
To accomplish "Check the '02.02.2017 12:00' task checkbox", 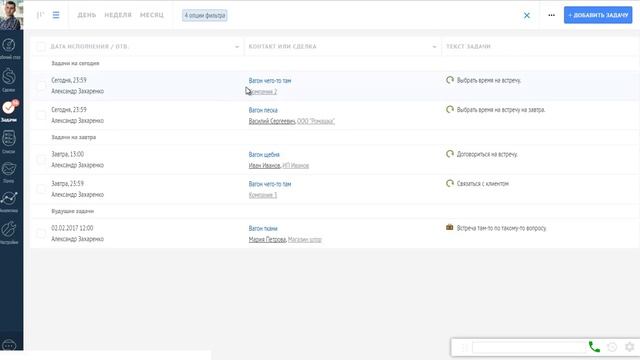I will 41,233.
